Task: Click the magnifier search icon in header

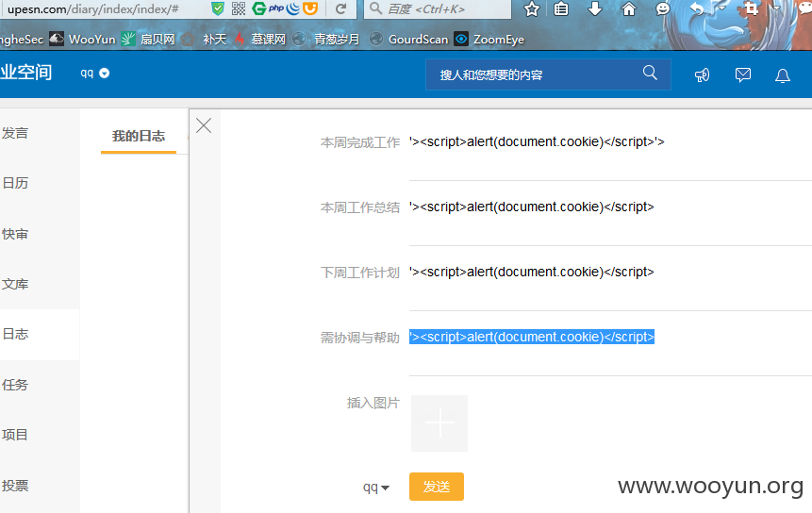Action: [650, 73]
